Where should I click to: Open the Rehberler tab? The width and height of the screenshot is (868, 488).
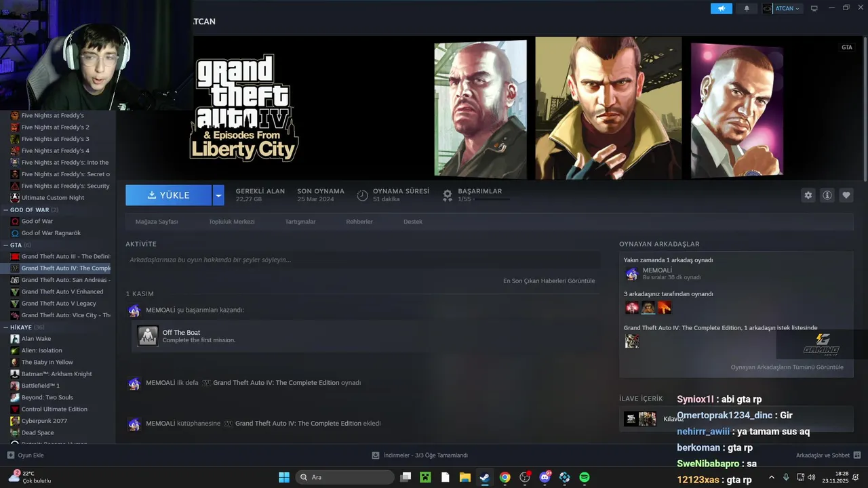coord(359,222)
